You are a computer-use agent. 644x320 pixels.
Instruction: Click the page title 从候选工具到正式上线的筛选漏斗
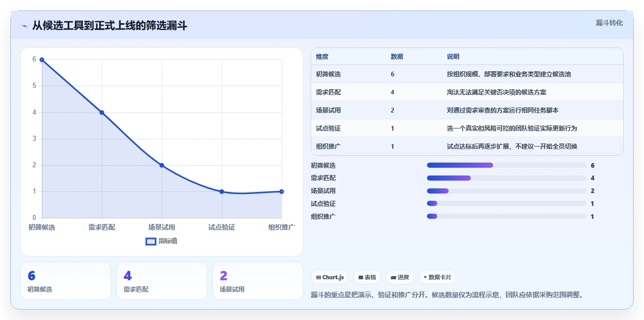point(110,26)
